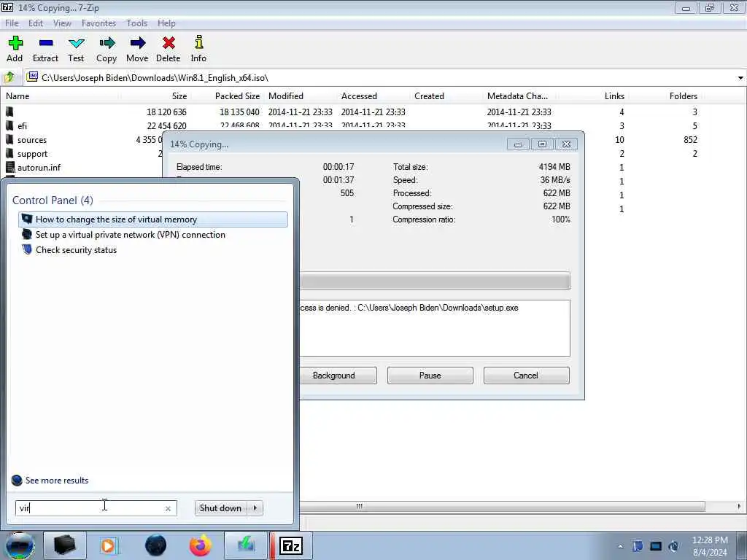The height and width of the screenshot is (560, 747).
Task: Click the copying progress bar
Action: coord(435,281)
